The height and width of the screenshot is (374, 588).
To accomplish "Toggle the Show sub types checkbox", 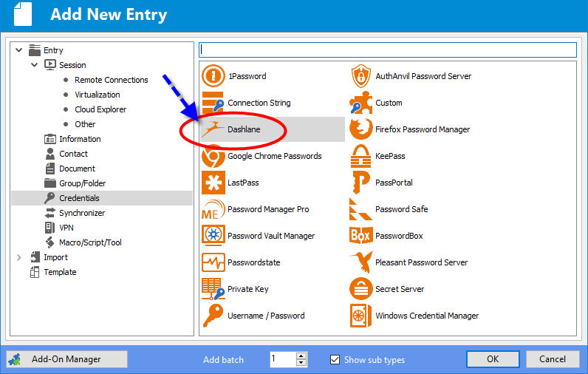I will point(335,360).
